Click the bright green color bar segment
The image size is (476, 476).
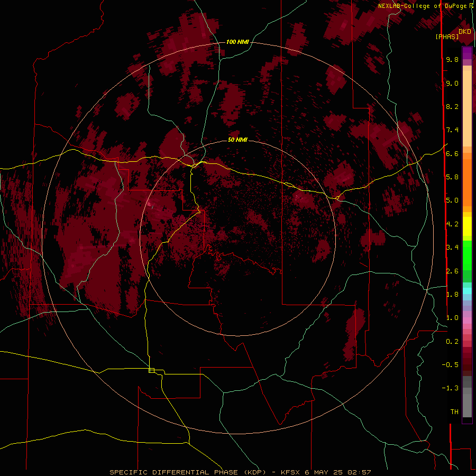tap(467, 255)
